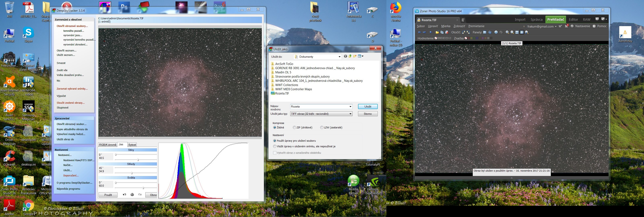Screen dimensions: 644x217
Task: Click Použít button in DeepSkyStacker
Action: click(108, 195)
